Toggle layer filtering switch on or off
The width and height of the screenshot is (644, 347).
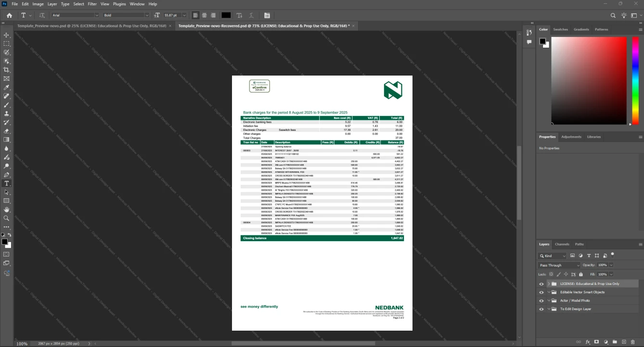pyautogui.click(x=613, y=254)
